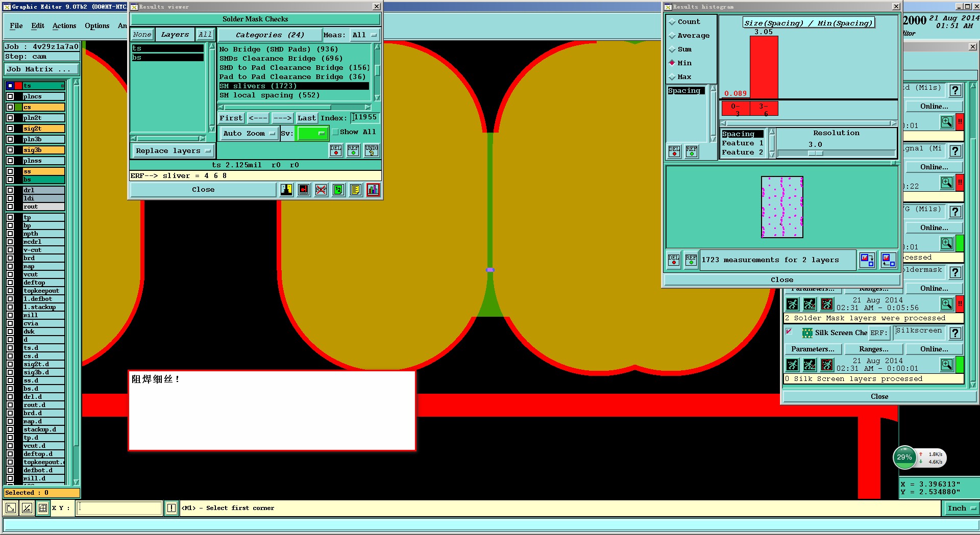
Task: Click the Index input field
Action: [x=365, y=118]
